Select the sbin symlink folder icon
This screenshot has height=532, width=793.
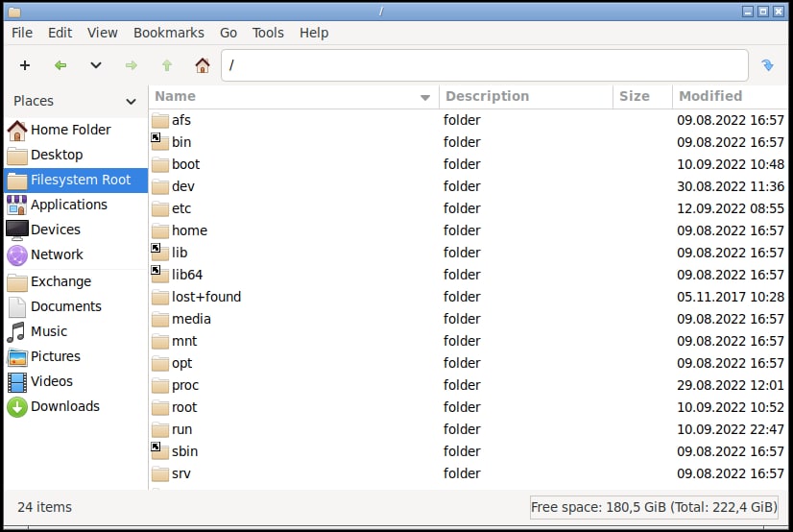160,451
